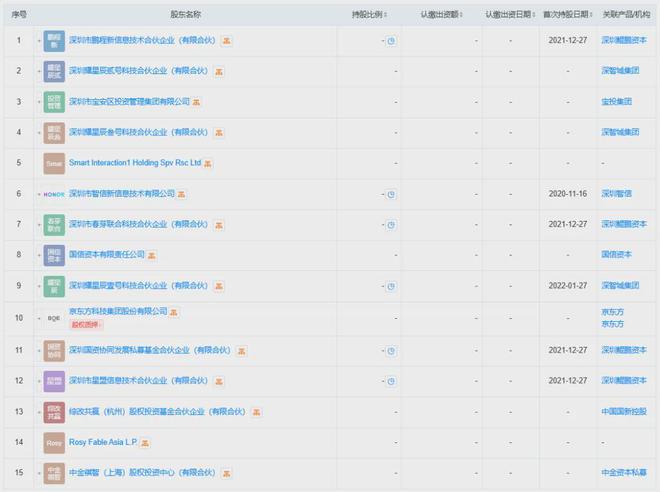Screen dimensions: 660x492
Task: Expand shareholder row 13 arrow
Action: pyautogui.click(x=39, y=412)
